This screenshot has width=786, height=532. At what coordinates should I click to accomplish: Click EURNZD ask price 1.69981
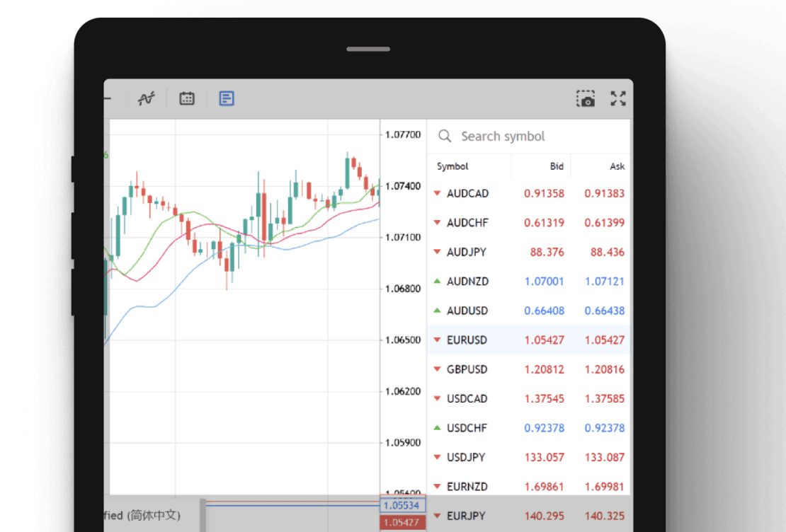[605, 487]
